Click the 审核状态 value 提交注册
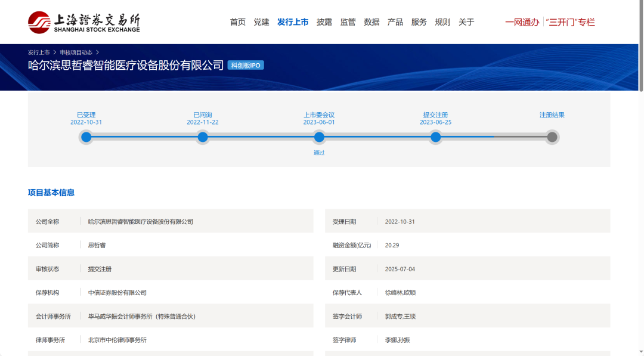This screenshot has width=644, height=356. click(100, 269)
